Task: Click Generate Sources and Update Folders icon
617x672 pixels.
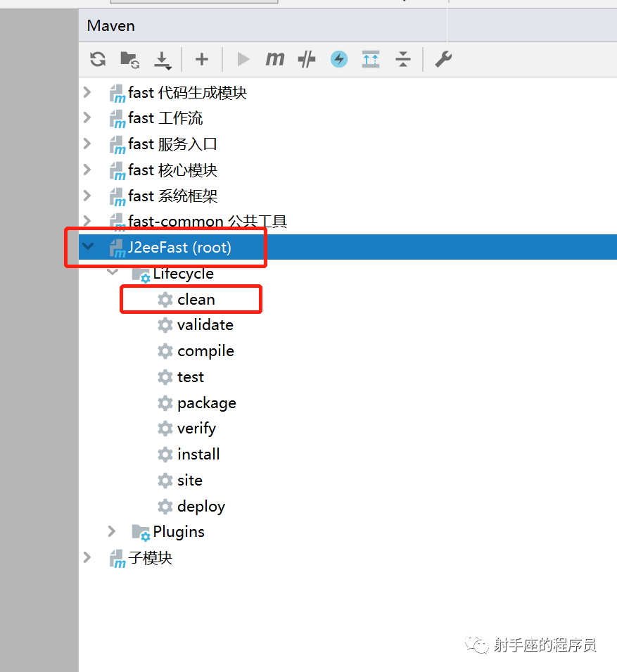Action: pyautogui.click(x=130, y=60)
